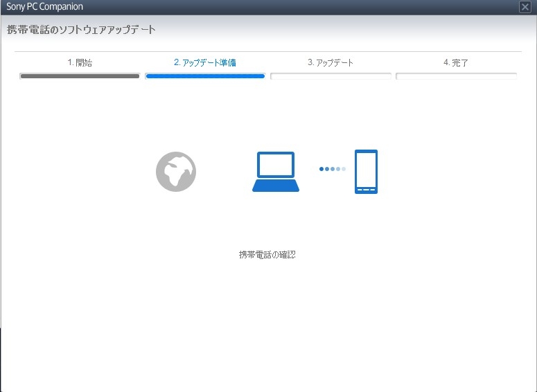Viewport: 537px width, 392px height.
Task: Select step 2. アップデート準備 label
Action: pos(205,62)
